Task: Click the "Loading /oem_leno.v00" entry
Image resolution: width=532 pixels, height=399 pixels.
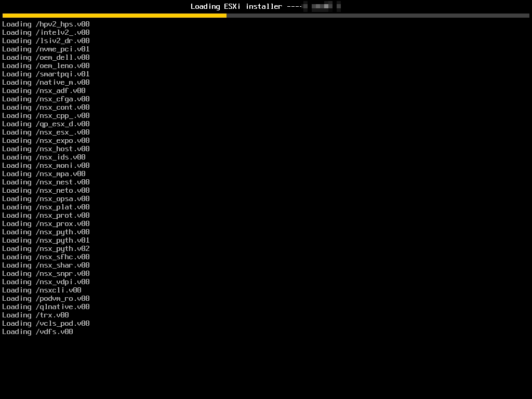Action: [x=46, y=65]
